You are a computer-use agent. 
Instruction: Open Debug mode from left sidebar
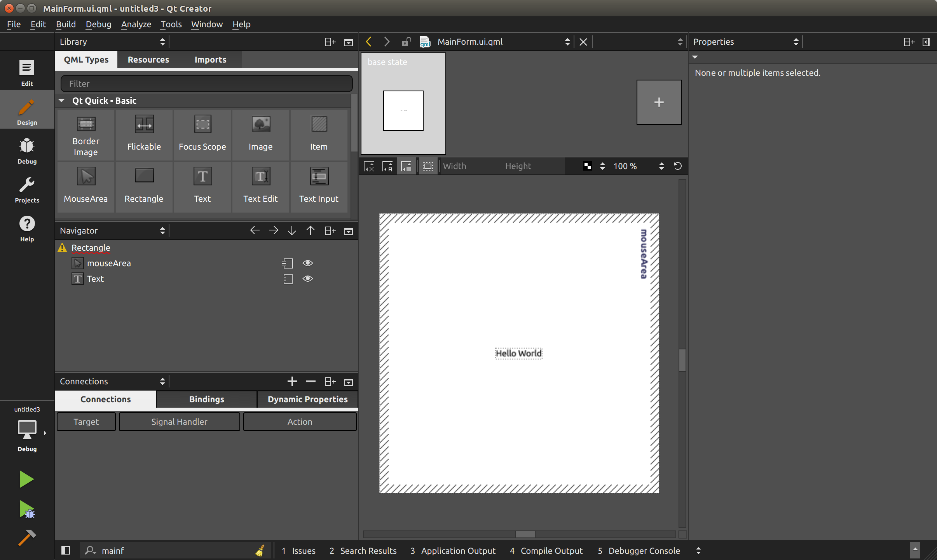click(27, 150)
